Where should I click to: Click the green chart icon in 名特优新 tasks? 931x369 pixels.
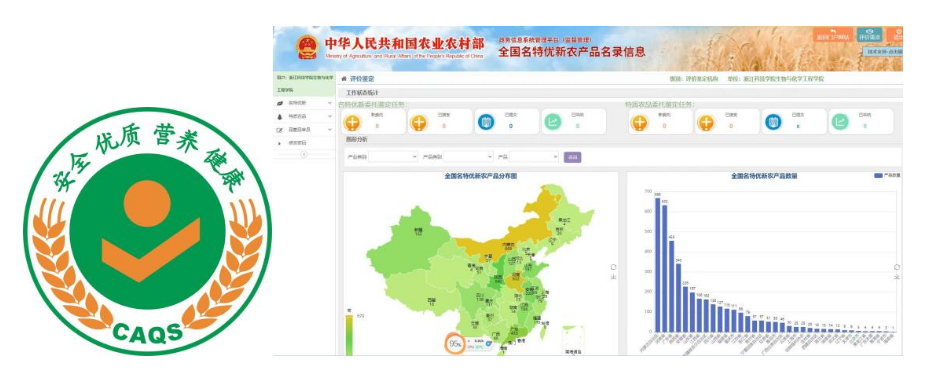(552, 122)
